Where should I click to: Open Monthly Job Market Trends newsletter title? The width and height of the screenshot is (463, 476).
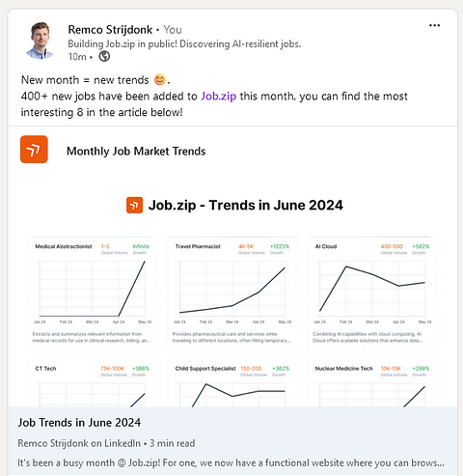pos(136,151)
